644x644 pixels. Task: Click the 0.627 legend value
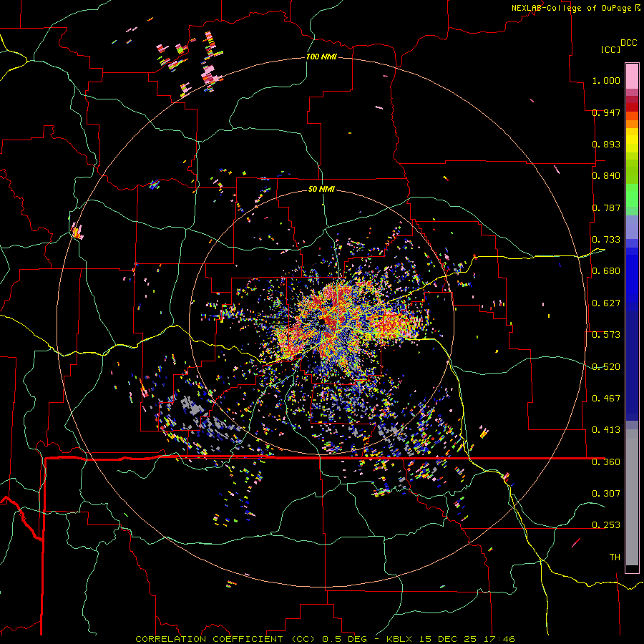click(606, 303)
